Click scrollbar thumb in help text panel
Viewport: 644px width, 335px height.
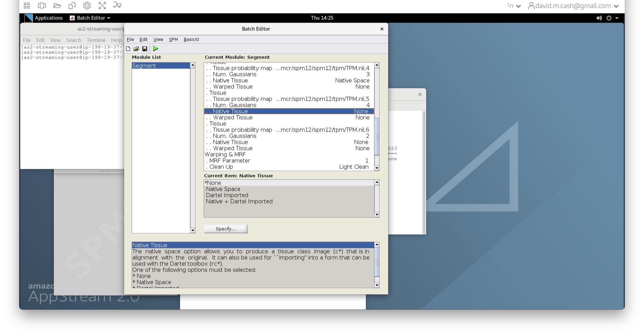377,262
